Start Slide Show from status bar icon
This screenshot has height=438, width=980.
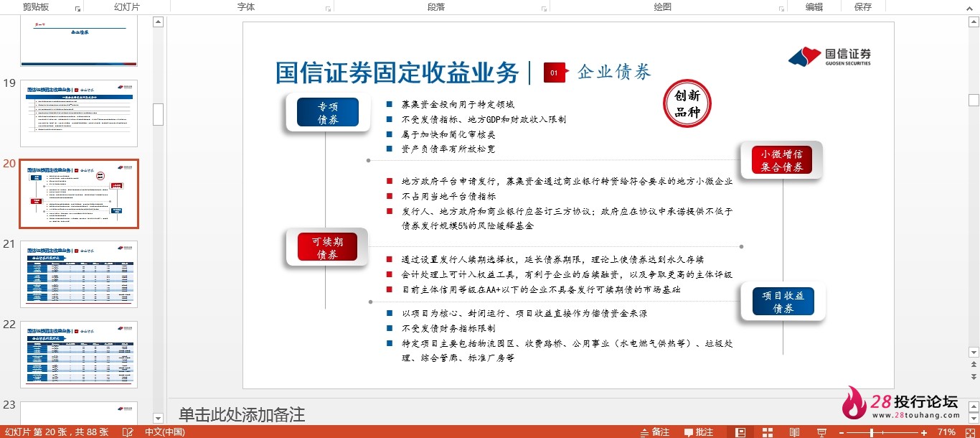click(x=821, y=432)
